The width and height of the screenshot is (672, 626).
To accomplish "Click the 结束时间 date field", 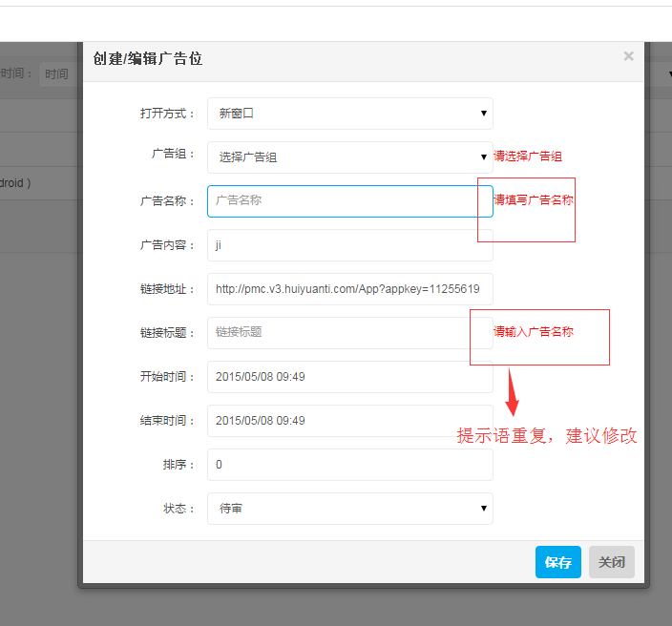I will 349,421.
